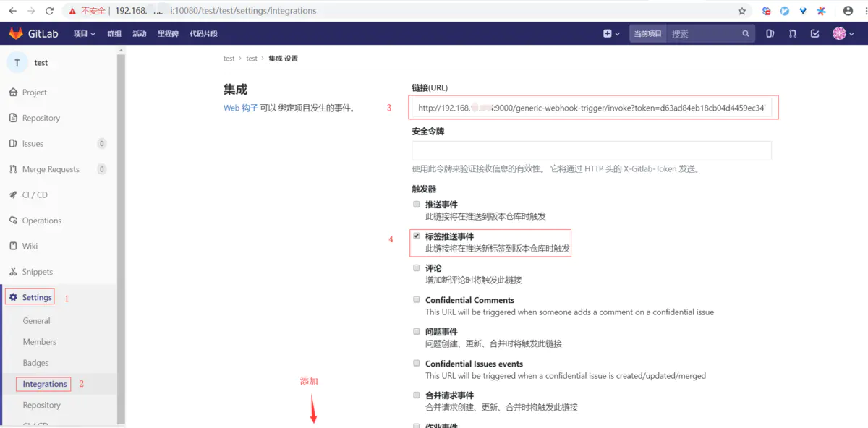Viewport: 868px width, 428px height.
Task: Click the sidebar vertical scrollbar
Action: pyautogui.click(x=121, y=239)
